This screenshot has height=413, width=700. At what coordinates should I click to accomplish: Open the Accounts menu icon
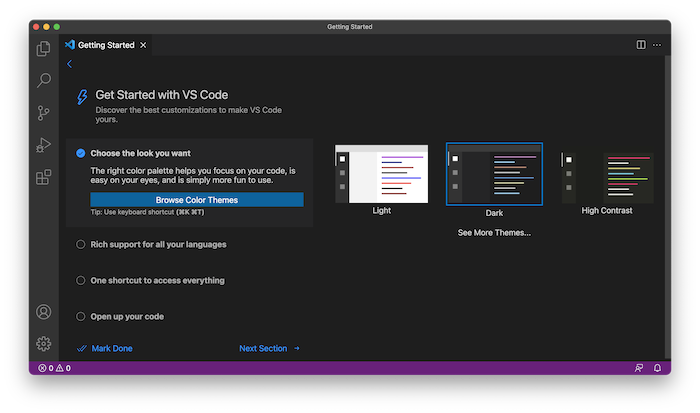tap(43, 312)
